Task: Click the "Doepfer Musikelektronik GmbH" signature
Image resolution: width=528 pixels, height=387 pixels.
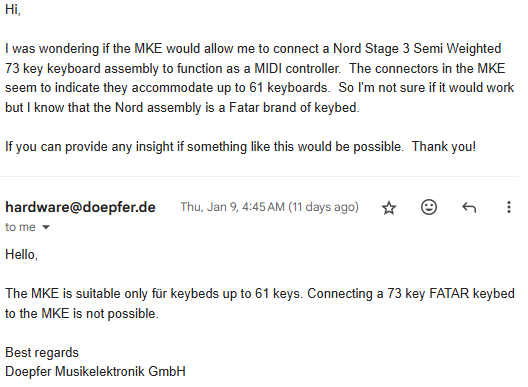Action: point(95,372)
